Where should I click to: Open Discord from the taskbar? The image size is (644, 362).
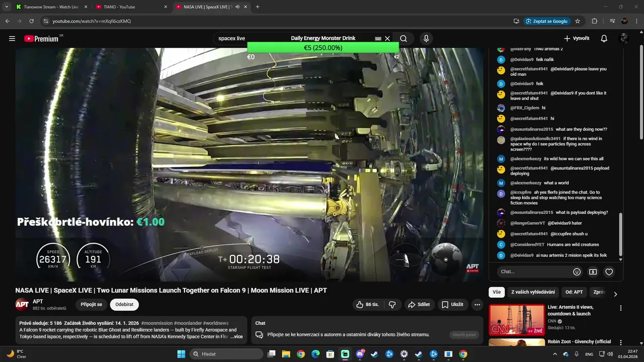(360, 354)
